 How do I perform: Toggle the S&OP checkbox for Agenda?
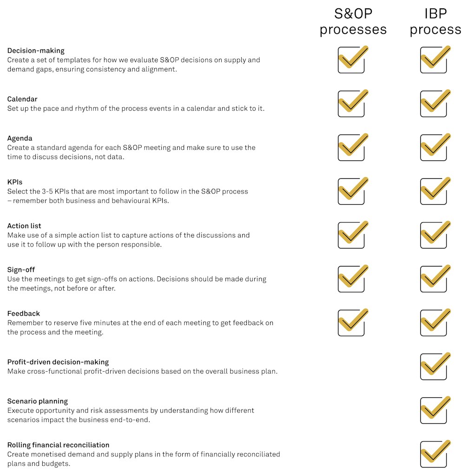(351, 147)
